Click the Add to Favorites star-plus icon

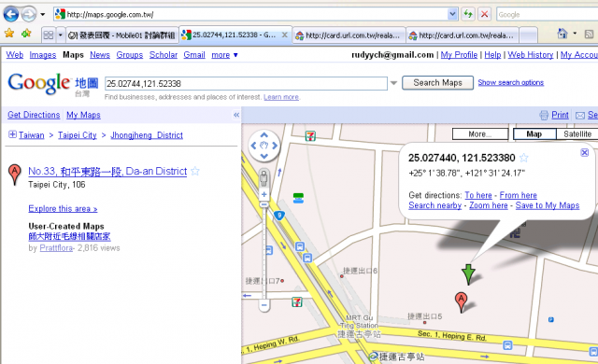26,34
